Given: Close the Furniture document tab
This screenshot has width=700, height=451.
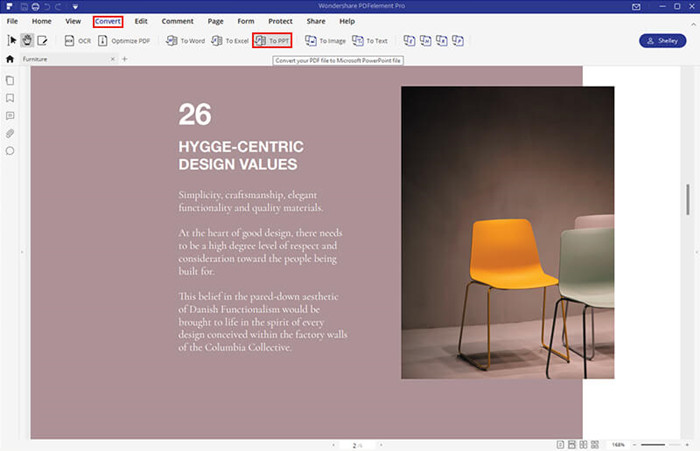Looking at the screenshot, I should point(111,60).
